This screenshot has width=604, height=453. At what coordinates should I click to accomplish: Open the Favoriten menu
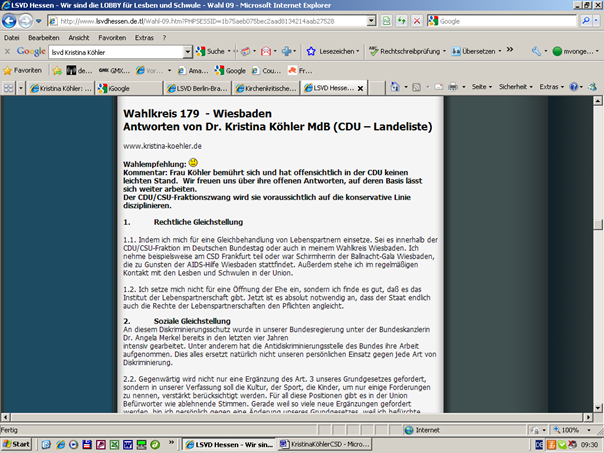(112, 38)
